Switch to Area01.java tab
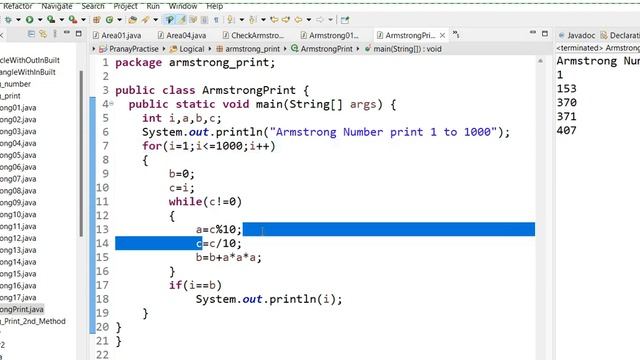Image resolution: width=640 pixels, height=360 pixels. pyautogui.click(x=117, y=36)
